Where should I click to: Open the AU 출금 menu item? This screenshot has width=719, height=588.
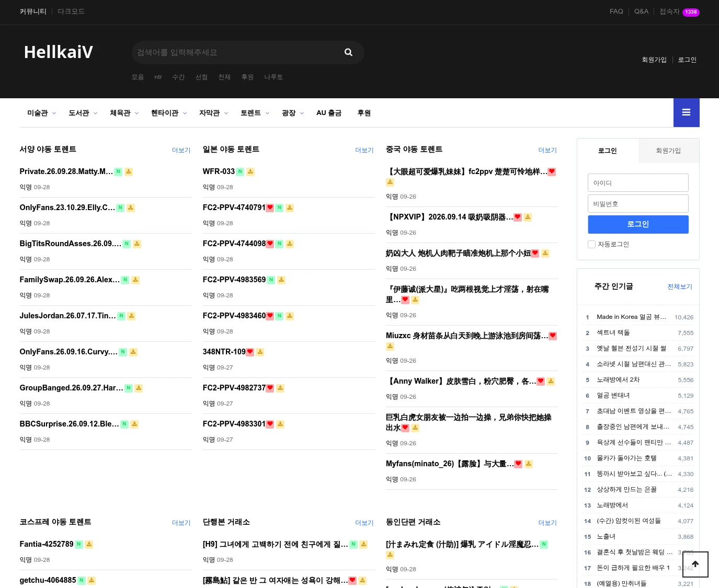click(329, 113)
